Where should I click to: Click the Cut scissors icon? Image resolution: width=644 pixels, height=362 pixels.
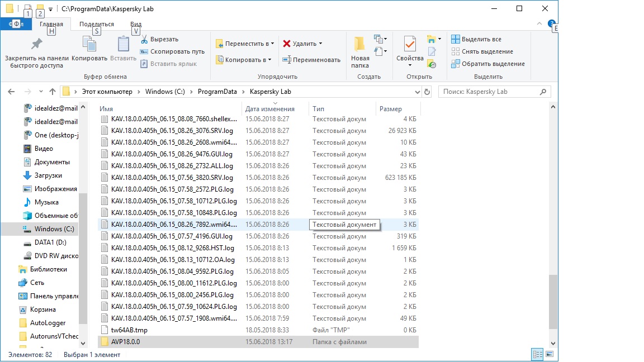tap(144, 39)
